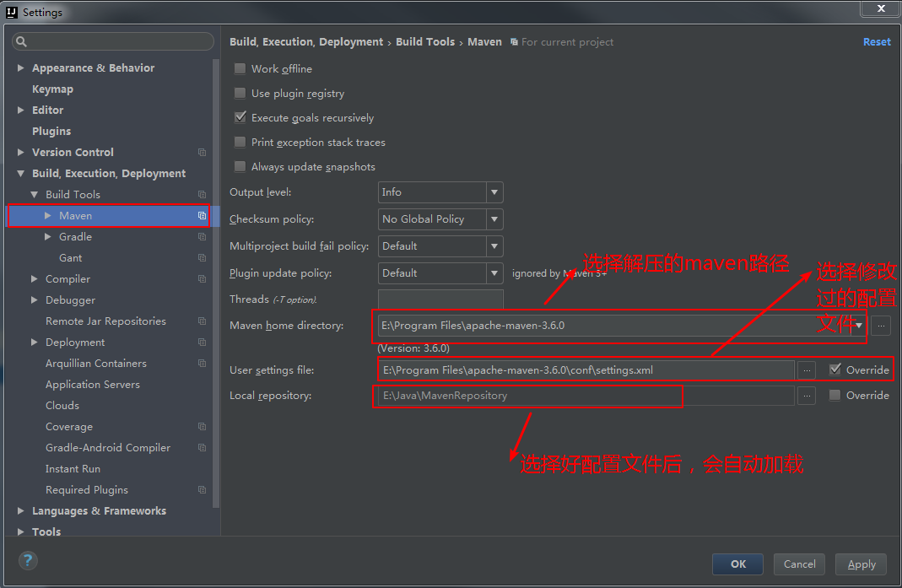Open Keymap settings
Screen dimensions: 902x588
coord(53,89)
